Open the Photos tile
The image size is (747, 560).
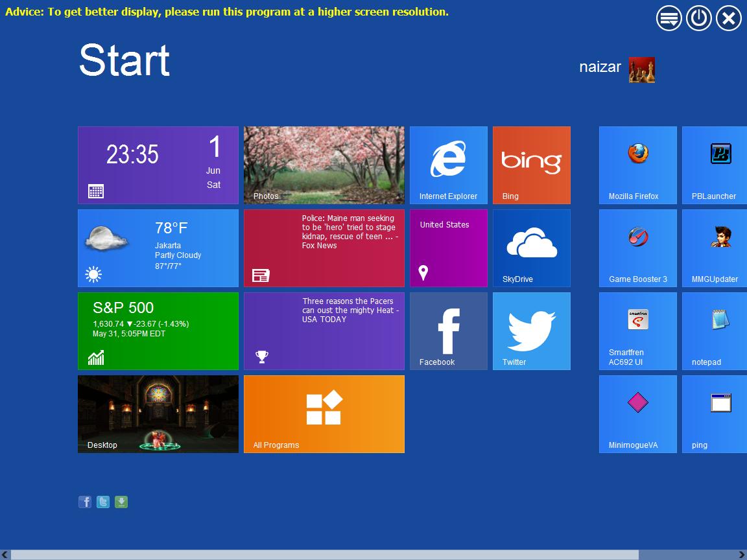tap(324, 165)
